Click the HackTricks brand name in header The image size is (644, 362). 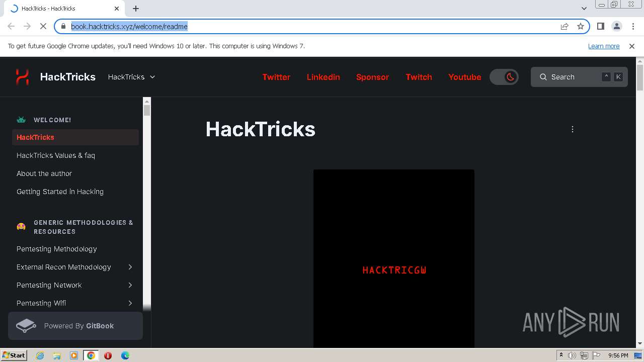click(x=68, y=77)
